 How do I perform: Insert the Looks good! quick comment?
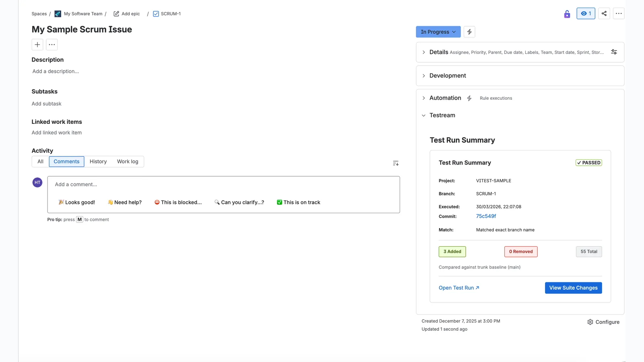(77, 202)
